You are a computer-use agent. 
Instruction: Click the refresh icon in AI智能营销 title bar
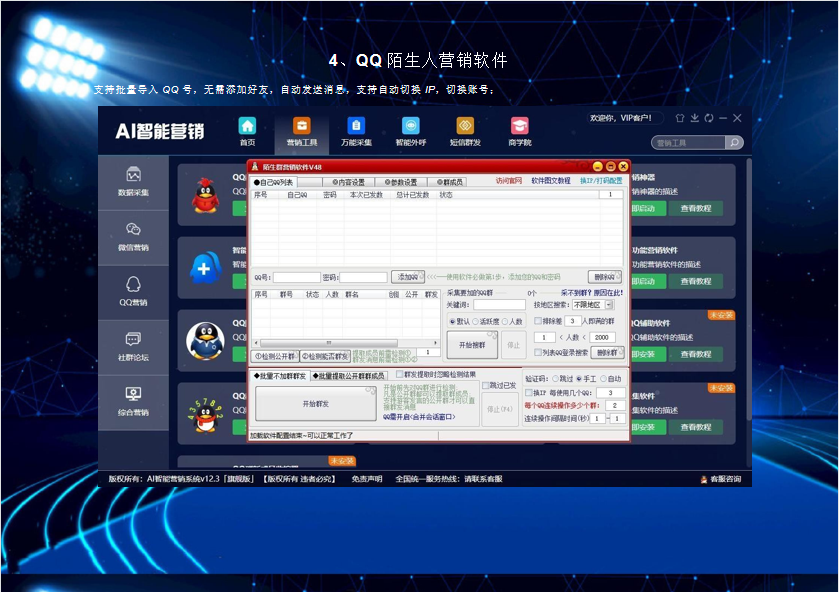[x=709, y=118]
